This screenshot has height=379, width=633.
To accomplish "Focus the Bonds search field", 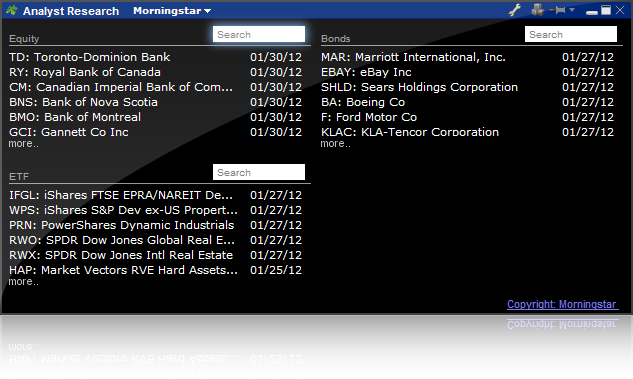I will coord(570,34).
